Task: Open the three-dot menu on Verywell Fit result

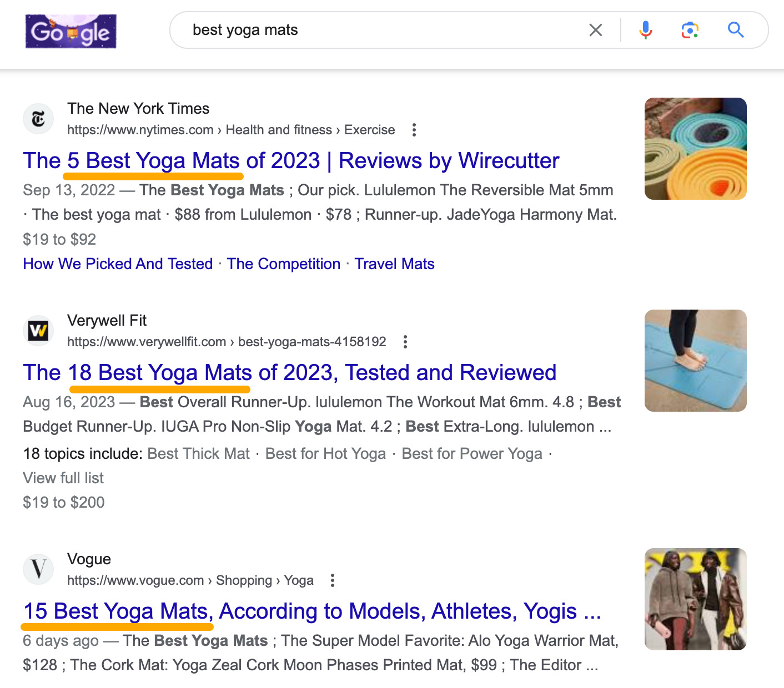Action: pyautogui.click(x=405, y=342)
